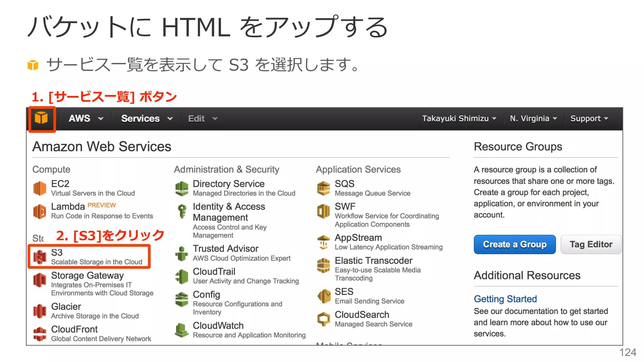This screenshot has height=362, width=644.
Task: Open the SQS link
Action: pyautogui.click(x=345, y=184)
